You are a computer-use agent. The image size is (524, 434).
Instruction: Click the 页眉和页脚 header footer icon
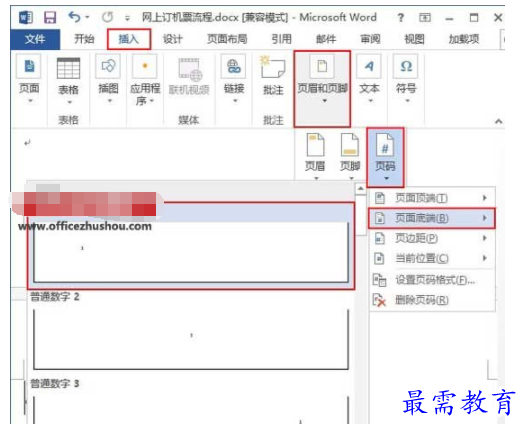click(322, 66)
